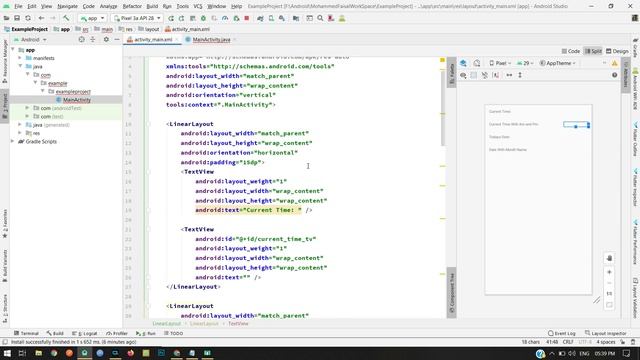This screenshot has height=360, width=640.
Task: Open the AppTheme dropdown
Action: coord(557,63)
